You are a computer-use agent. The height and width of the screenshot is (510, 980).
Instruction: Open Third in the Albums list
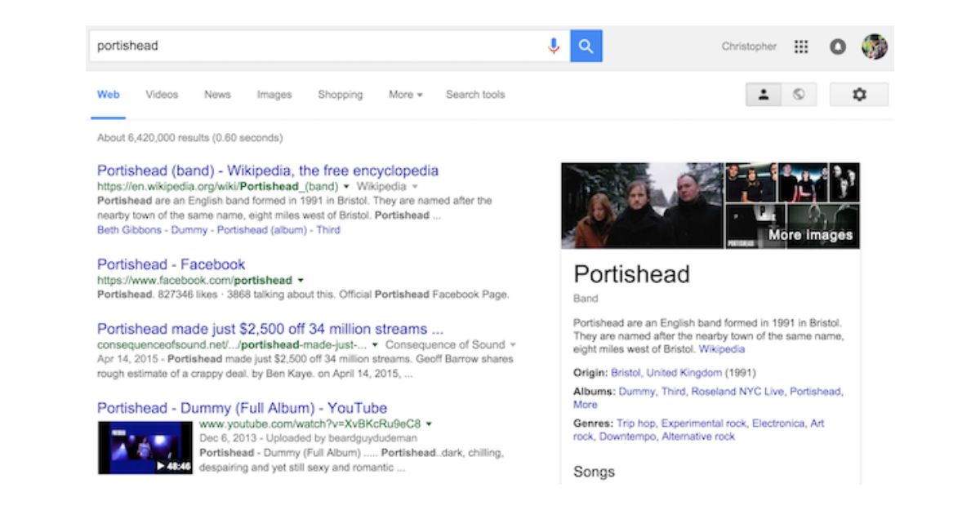click(x=673, y=392)
